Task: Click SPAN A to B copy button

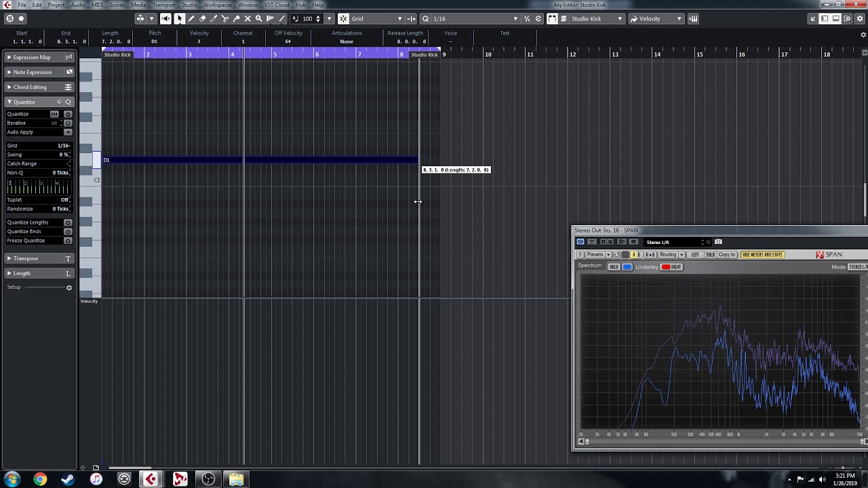Action: [650, 254]
